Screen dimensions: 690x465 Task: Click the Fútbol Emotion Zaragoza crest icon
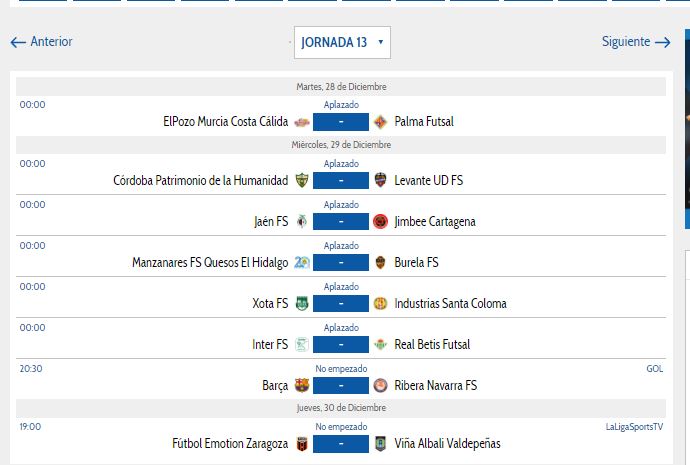click(x=301, y=444)
